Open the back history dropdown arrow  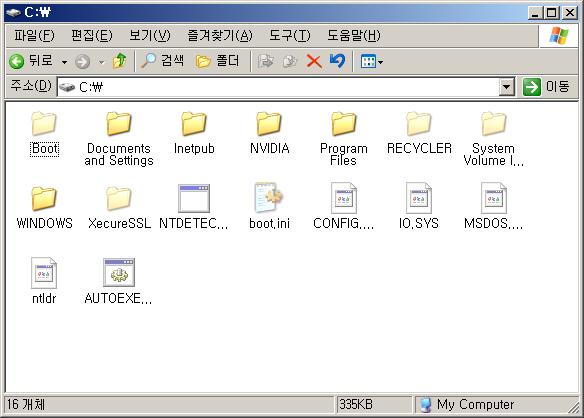click(64, 62)
